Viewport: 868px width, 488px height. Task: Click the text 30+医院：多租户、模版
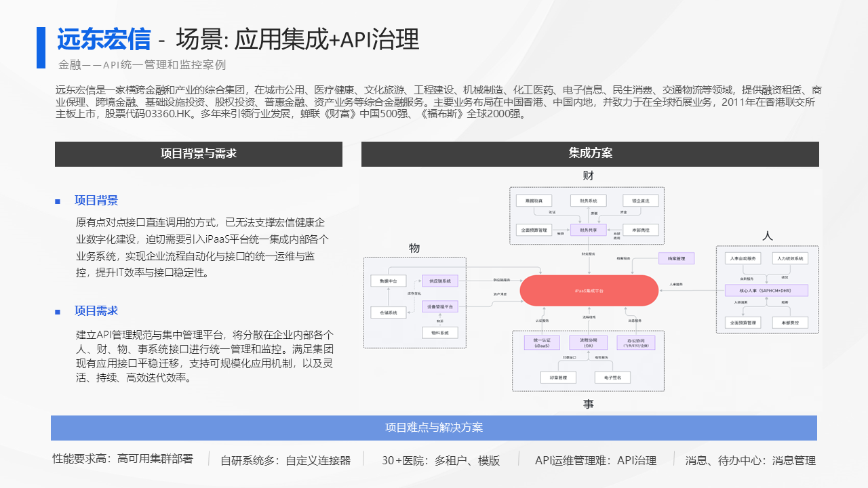441,460
